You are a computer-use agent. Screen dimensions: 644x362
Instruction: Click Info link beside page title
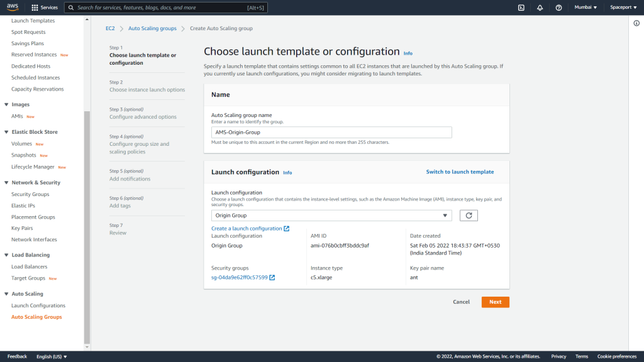pos(408,53)
